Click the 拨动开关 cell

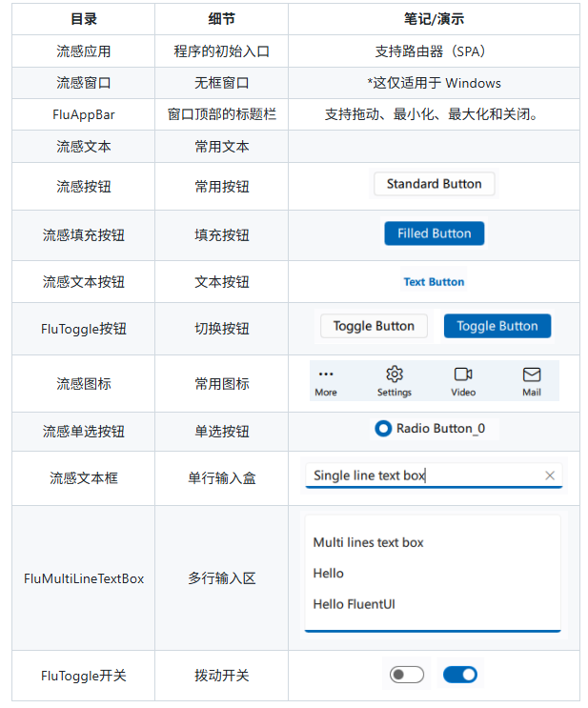[x=221, y=676]
